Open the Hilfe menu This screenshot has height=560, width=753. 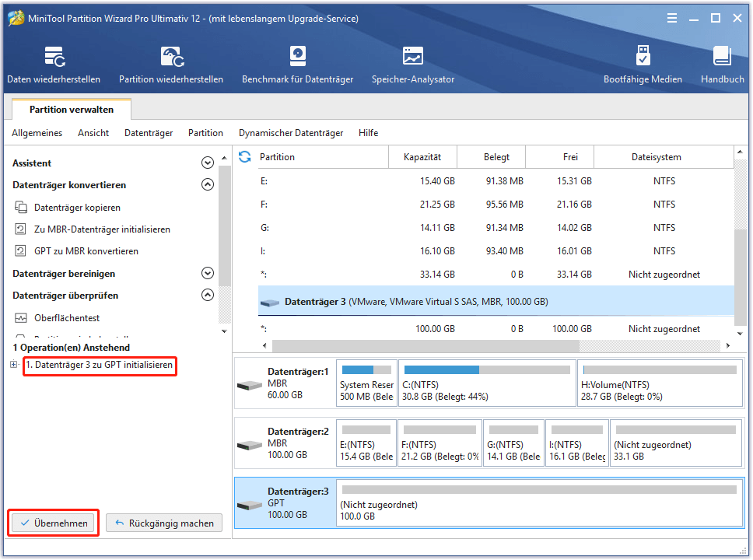pos(369,133)
